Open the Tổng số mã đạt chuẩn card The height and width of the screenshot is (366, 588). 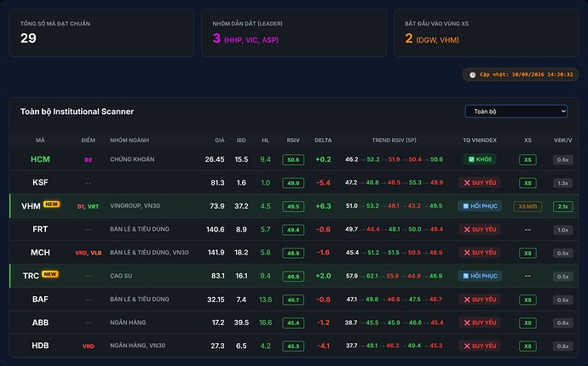point(101,33)
